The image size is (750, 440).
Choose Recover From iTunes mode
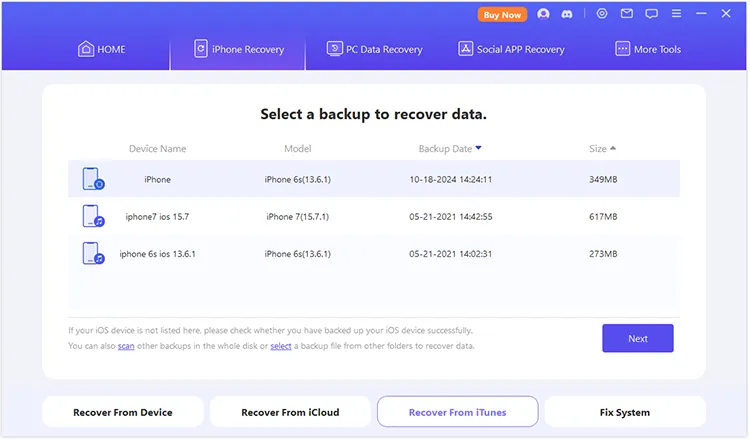coord(458,412)
